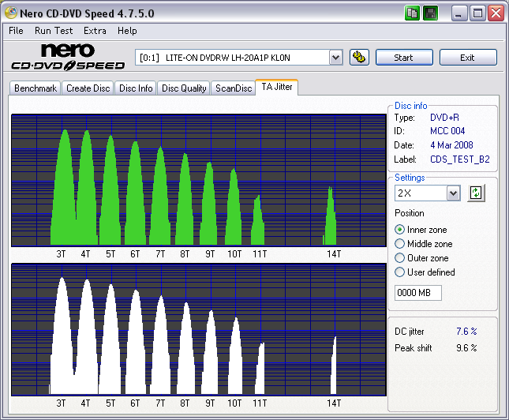Switch to the Create Disc tab

88,88
